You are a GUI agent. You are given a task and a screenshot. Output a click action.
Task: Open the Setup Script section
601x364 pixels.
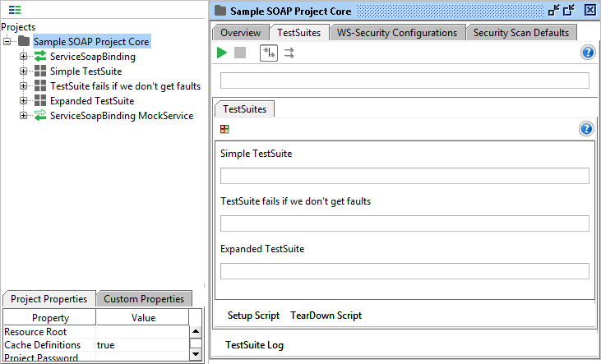pyautogui.click(x=253, y=316)
